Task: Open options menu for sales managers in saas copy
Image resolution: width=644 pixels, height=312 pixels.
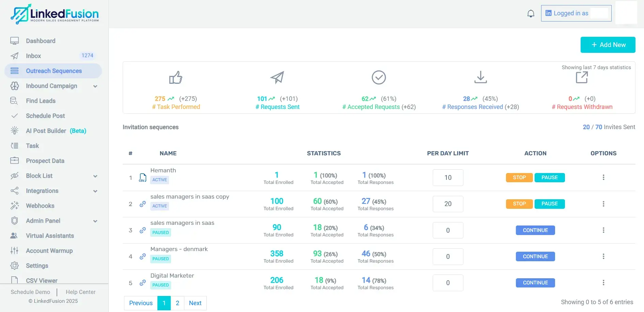Action: 603,204
